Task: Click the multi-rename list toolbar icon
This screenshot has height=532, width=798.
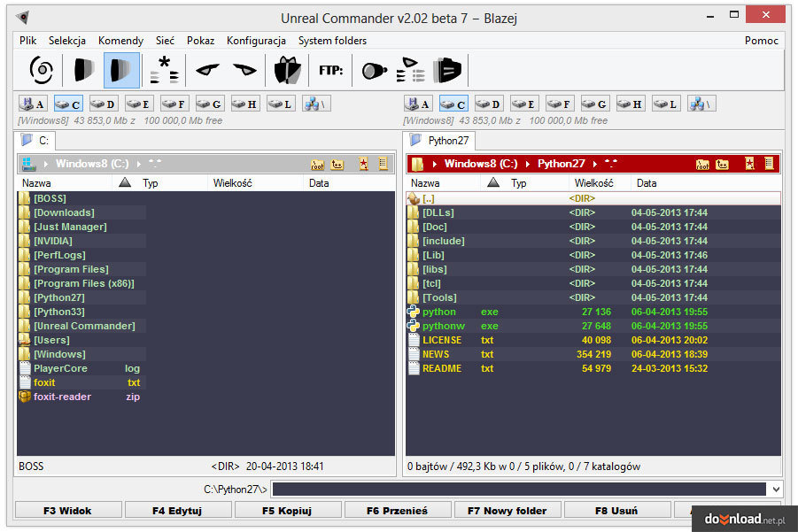Action: tap(410, 70)
